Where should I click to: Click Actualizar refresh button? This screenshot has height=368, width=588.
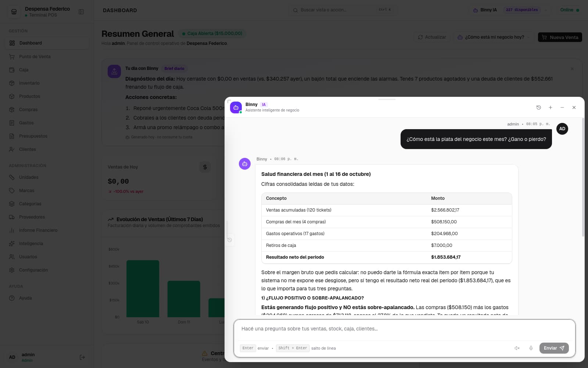[432, 37]
